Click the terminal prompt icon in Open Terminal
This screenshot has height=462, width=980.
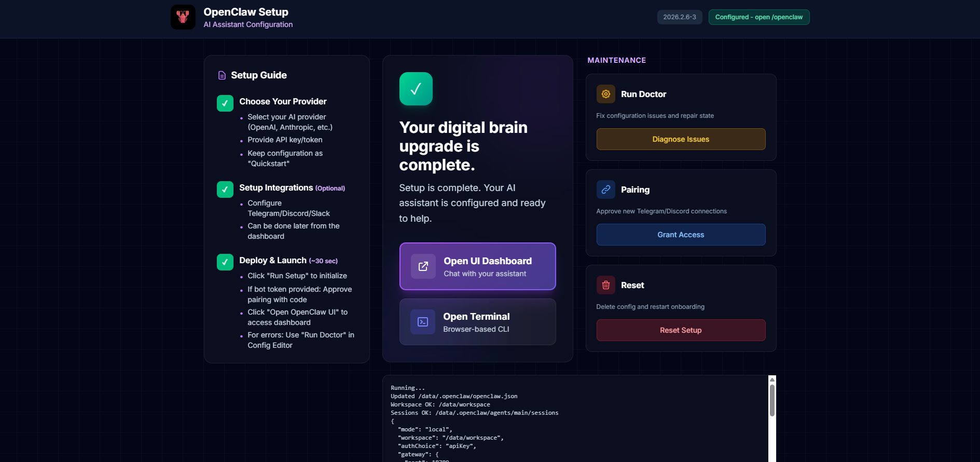point(423,322)
